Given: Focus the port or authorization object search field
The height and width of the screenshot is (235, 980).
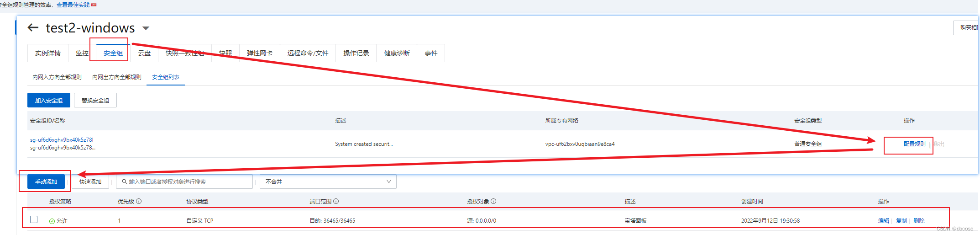Looking at the screenshot, I should pos(184,182).
